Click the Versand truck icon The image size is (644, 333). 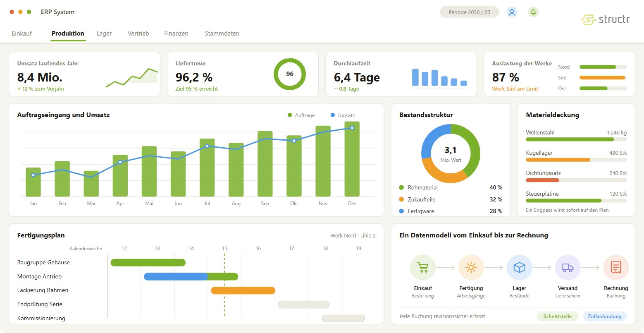pos(568,268)
